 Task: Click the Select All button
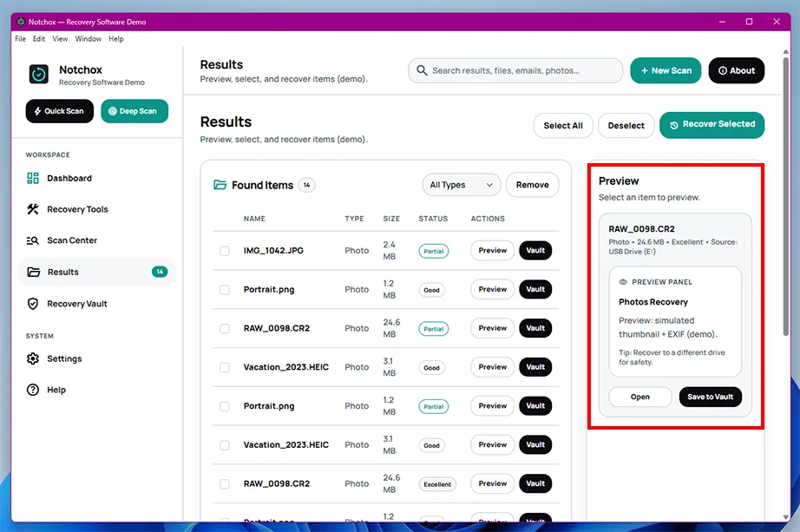click(563, 126)
